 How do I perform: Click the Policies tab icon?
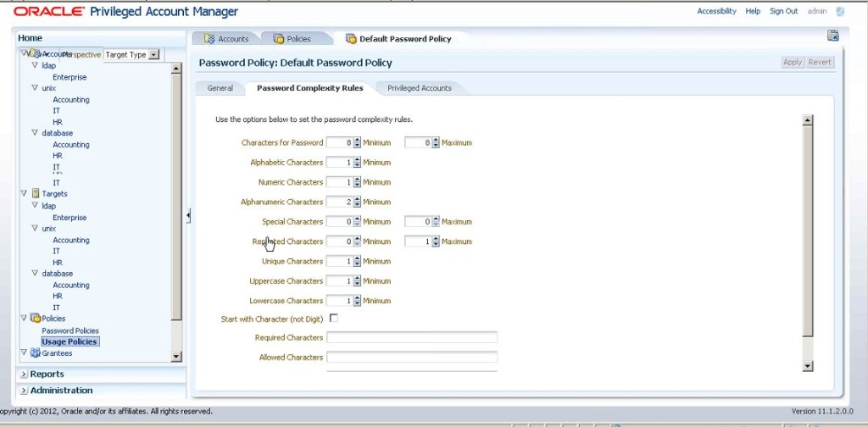[x=278, y=39]
